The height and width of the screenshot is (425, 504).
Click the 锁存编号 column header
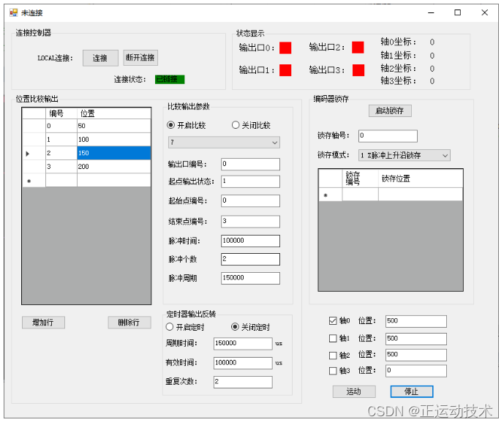pyautogui.click(x=361, y=178)
